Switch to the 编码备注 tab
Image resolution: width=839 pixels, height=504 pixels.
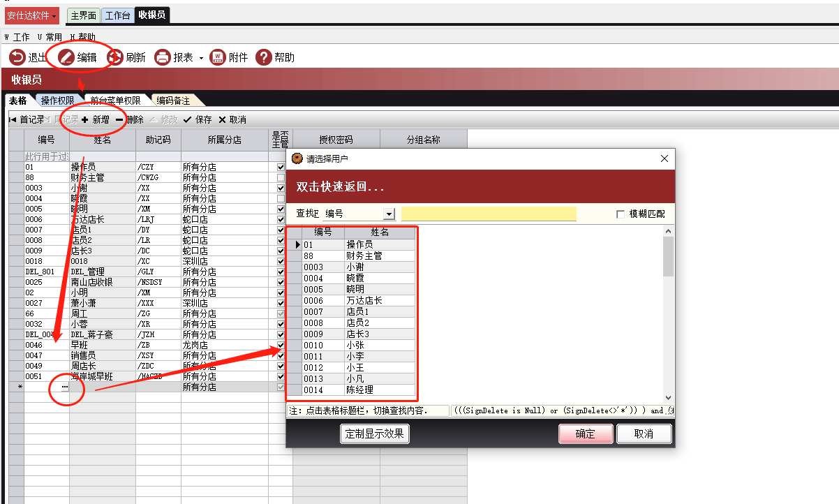coord(172,101)
